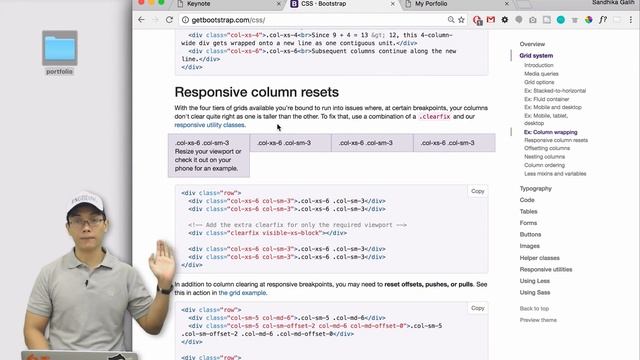
Task: Open Ex: Column wrapping entry
Action: tap(551, 132)
